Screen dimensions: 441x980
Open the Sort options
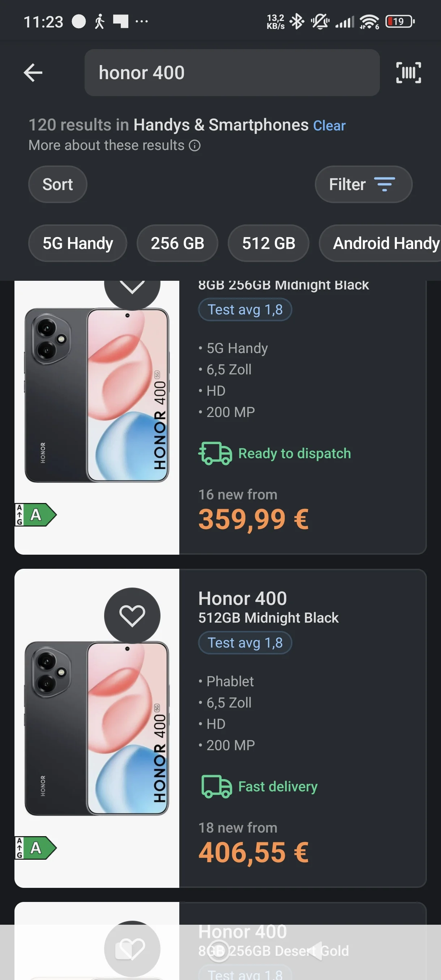point(57,185)
